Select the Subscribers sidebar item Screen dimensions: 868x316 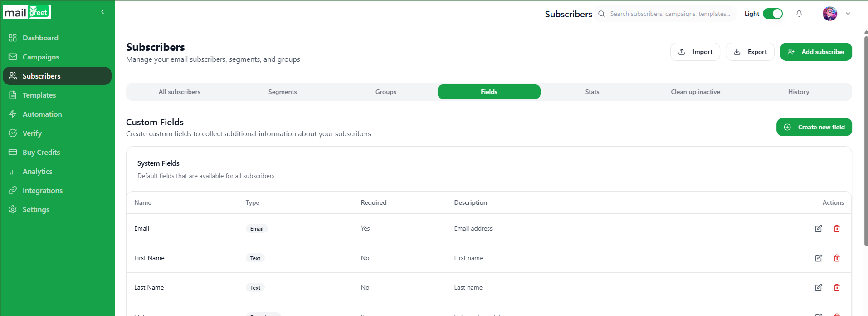(x=57, y=76)
